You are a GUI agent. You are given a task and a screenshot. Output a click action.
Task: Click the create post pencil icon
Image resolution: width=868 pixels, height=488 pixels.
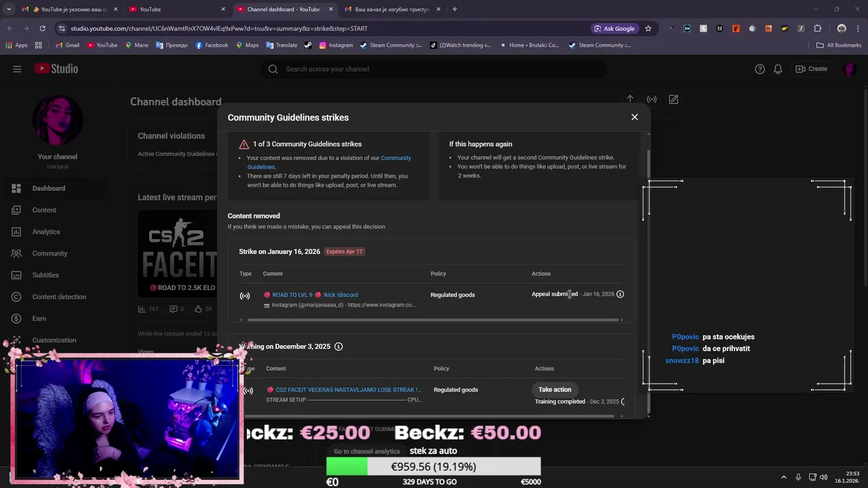click(x=673, y=99)
